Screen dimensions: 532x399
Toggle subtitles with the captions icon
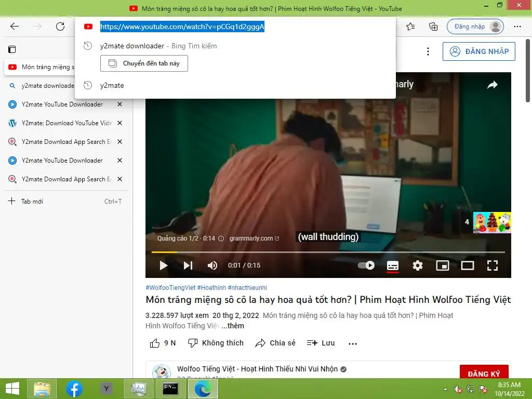(393, 265)
